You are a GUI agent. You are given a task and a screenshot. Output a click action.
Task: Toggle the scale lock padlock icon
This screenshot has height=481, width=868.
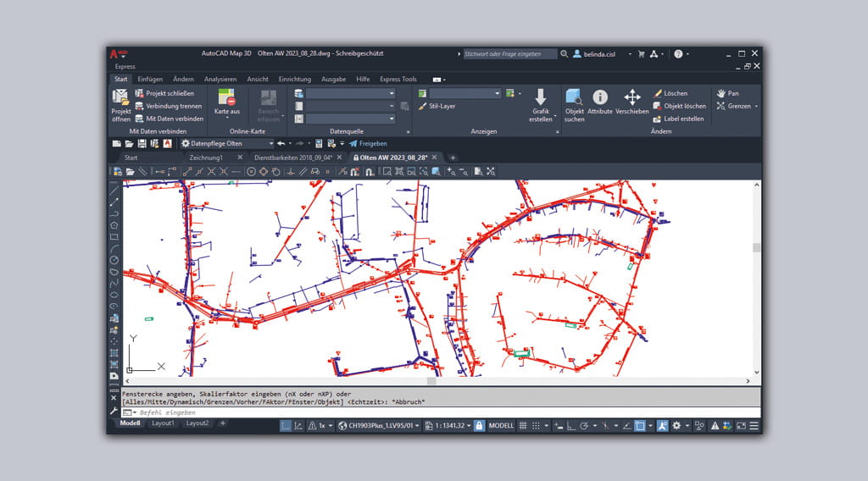coord(479,425)
